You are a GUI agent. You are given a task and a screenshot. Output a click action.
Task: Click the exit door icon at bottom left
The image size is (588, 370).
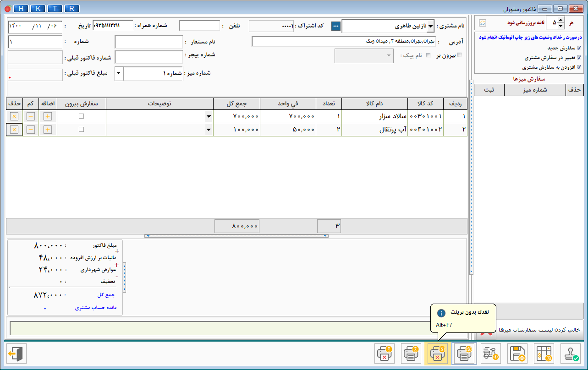pos(17,354)
